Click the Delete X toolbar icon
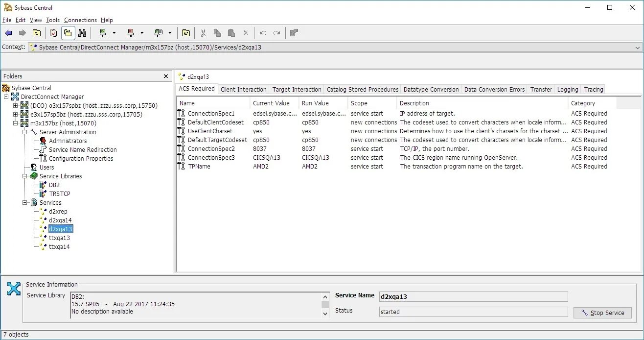This screenshot has height=340, width=644. (246, 33)
